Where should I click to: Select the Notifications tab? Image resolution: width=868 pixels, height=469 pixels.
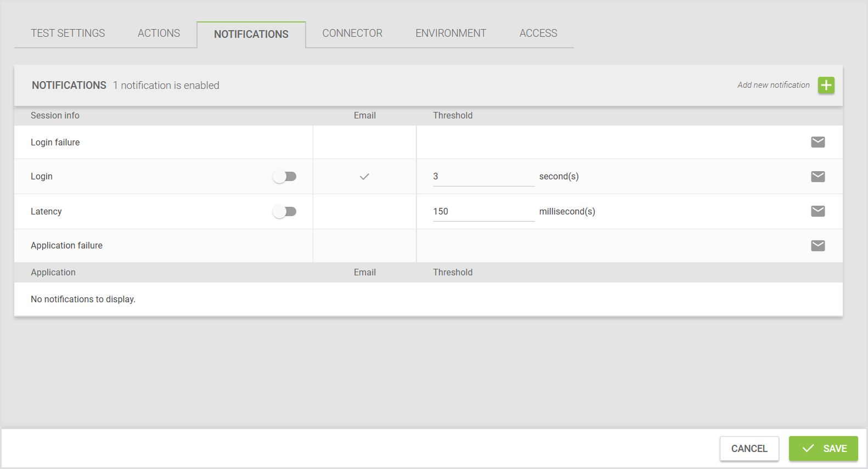(x=251, y=34)
